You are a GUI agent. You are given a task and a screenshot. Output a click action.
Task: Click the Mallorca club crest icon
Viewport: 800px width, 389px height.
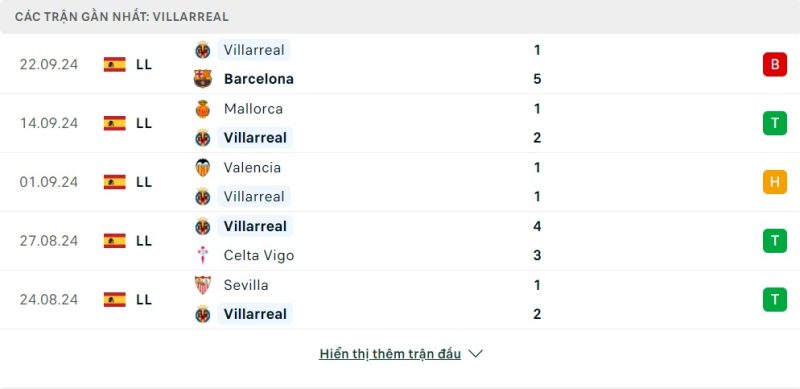[x=203, y=109]
